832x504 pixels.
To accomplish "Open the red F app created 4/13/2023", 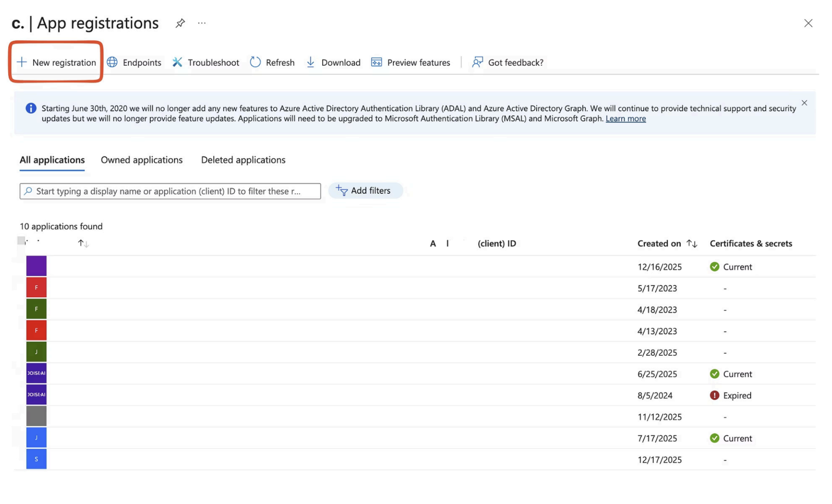I will [x=36, y=330].
